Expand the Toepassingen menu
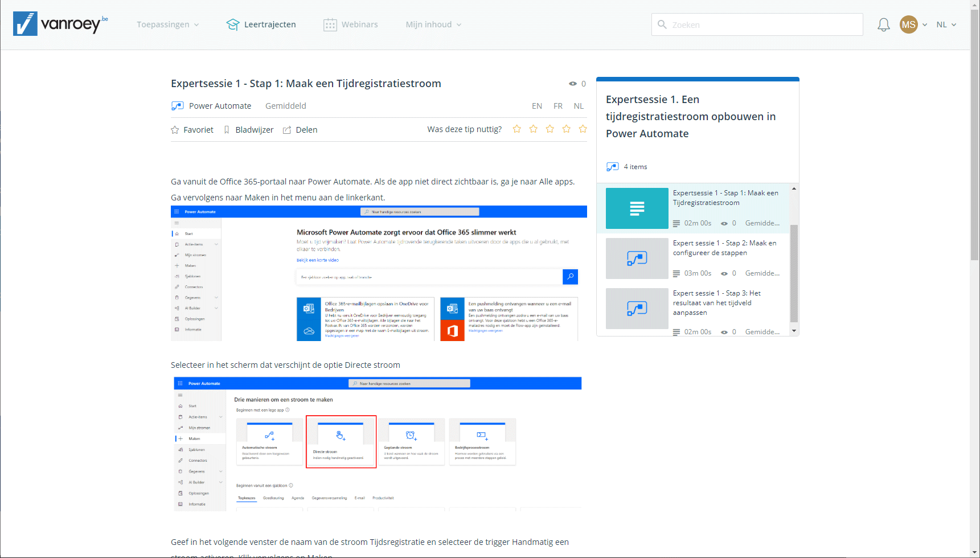Viewport: 980px width, 558px height. [x=168, y=24]
